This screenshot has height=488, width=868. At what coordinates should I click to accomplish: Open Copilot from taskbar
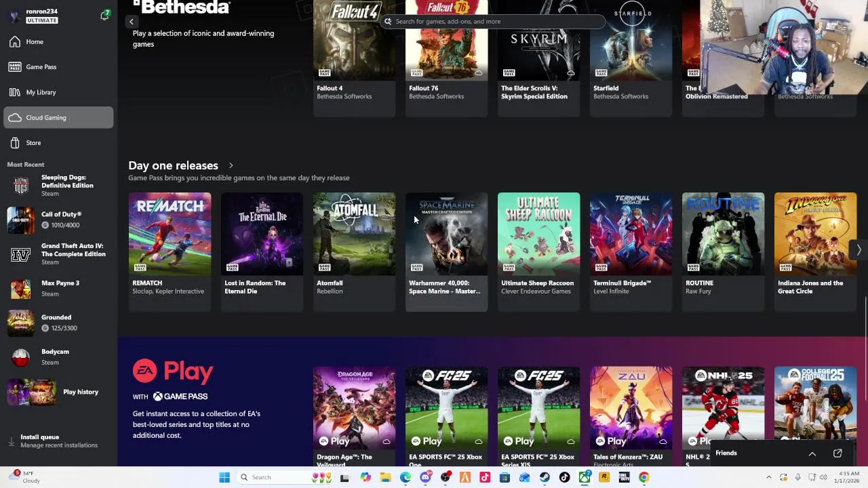(x=366, y=477)
